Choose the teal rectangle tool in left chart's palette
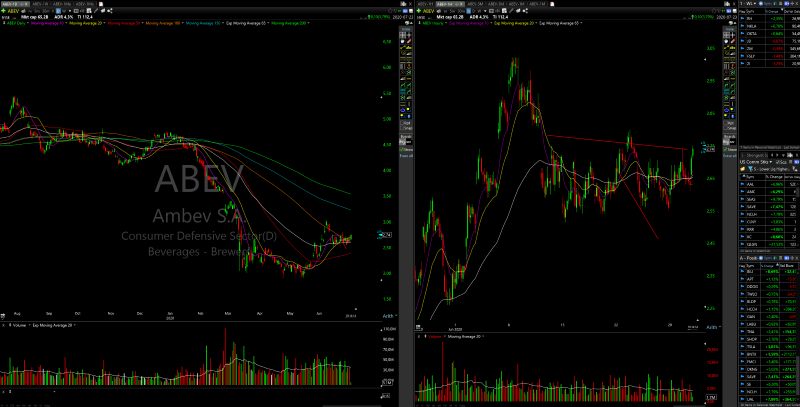 [403, 91]
